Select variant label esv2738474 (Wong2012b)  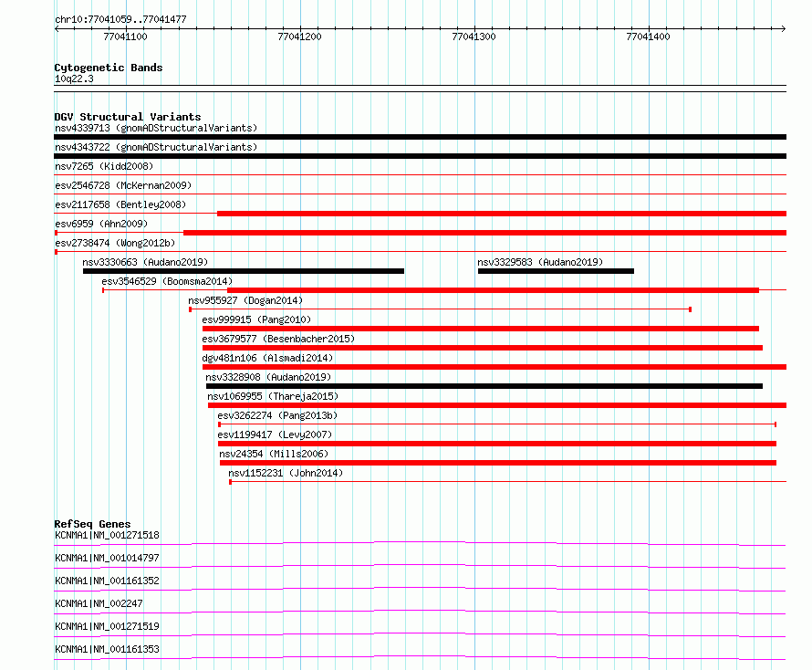(115, 243)
